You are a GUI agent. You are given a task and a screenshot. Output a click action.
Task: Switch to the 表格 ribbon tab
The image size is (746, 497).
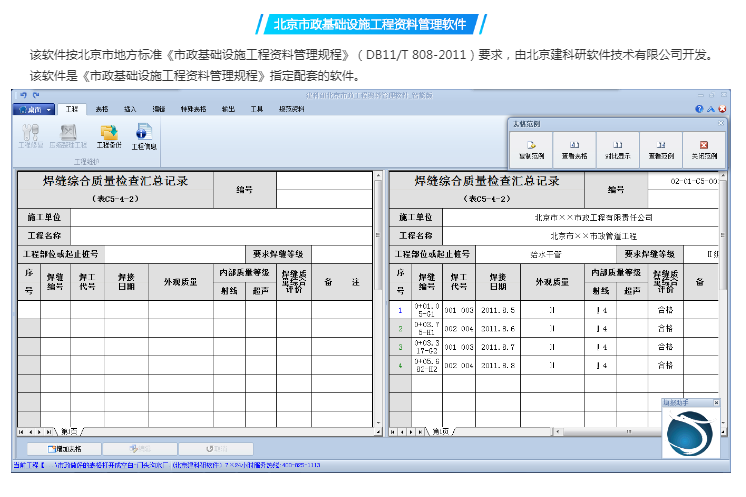tap(102, 109)
